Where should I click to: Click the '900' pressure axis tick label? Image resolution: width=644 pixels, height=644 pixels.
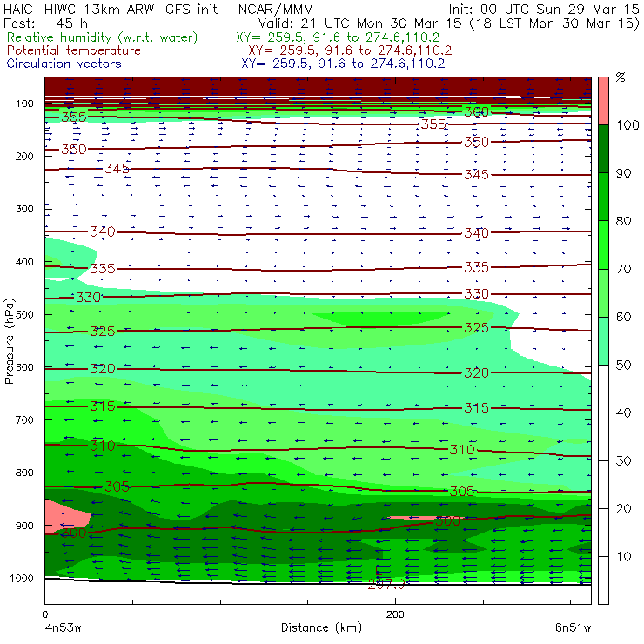coord(24,526)
